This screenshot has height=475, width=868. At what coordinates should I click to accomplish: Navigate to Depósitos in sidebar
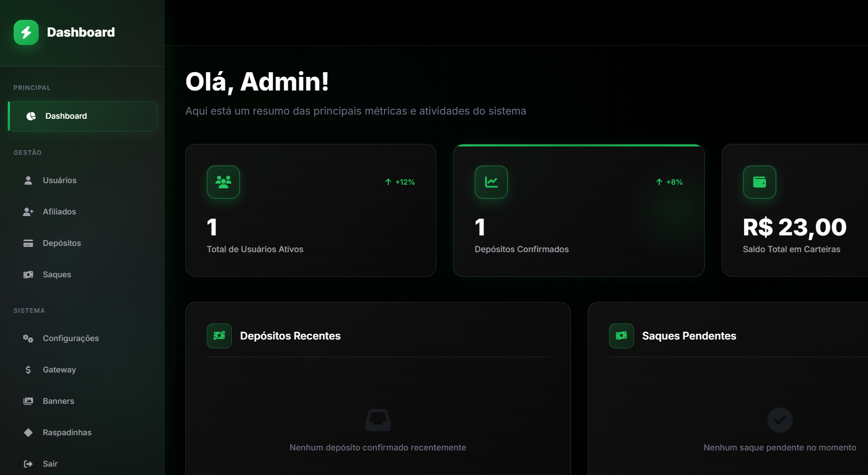[x=61, y=243]
